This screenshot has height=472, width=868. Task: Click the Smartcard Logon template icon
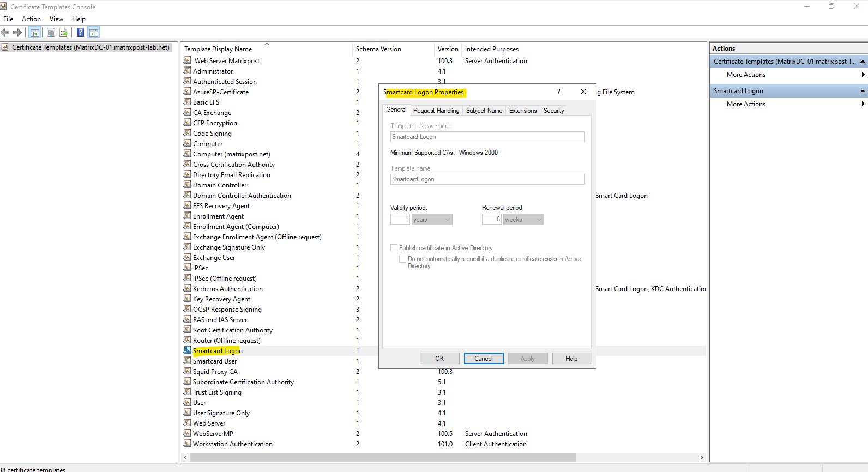click(x=188, y=350)
